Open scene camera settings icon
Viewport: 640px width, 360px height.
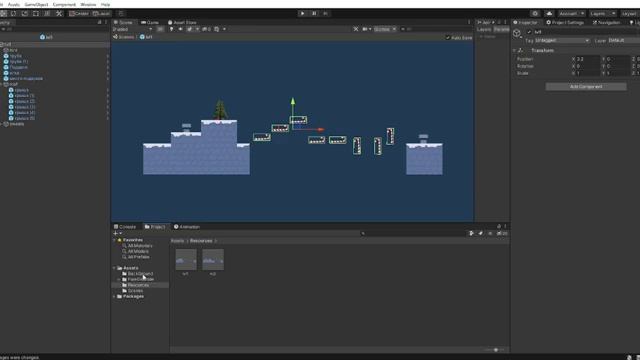pos(365,29)
